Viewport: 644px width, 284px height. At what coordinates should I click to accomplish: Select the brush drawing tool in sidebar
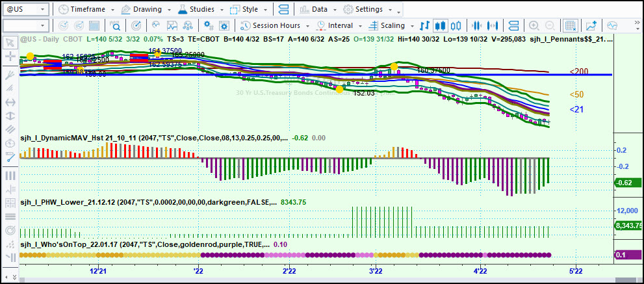pyautogui.click(x=10, y=74)
